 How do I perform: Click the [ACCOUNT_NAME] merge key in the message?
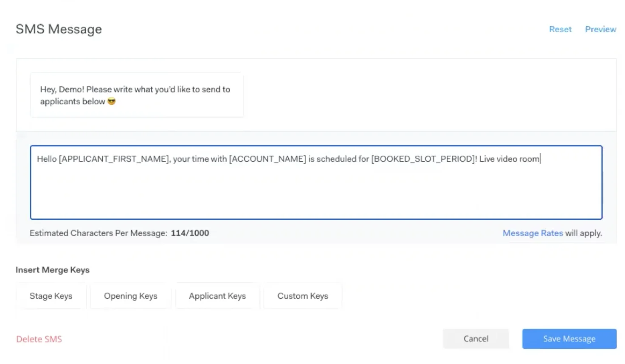click(x=267, y=159)
